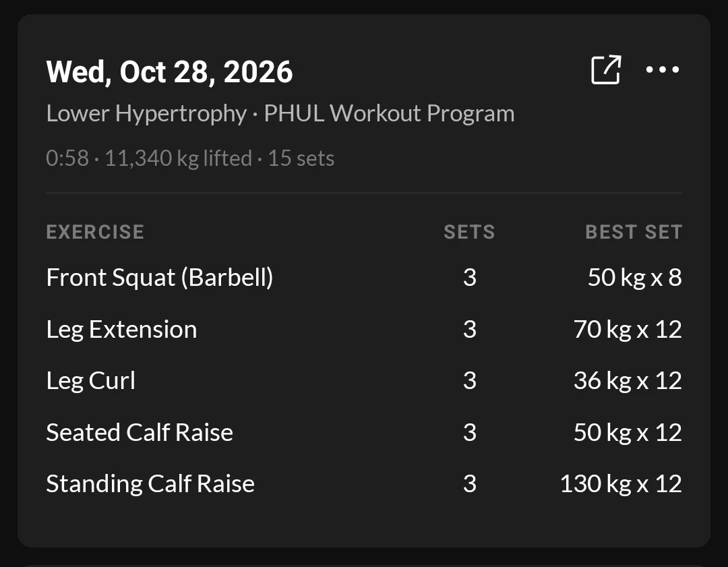Click the 50 kg x 8 best set
The width and height of the screenshot is (728, 567).
(635, 278)
